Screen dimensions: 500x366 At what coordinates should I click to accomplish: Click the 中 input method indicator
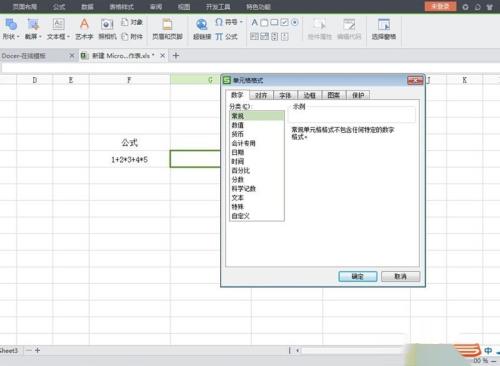pyautogui.click(x=488, y=350)
